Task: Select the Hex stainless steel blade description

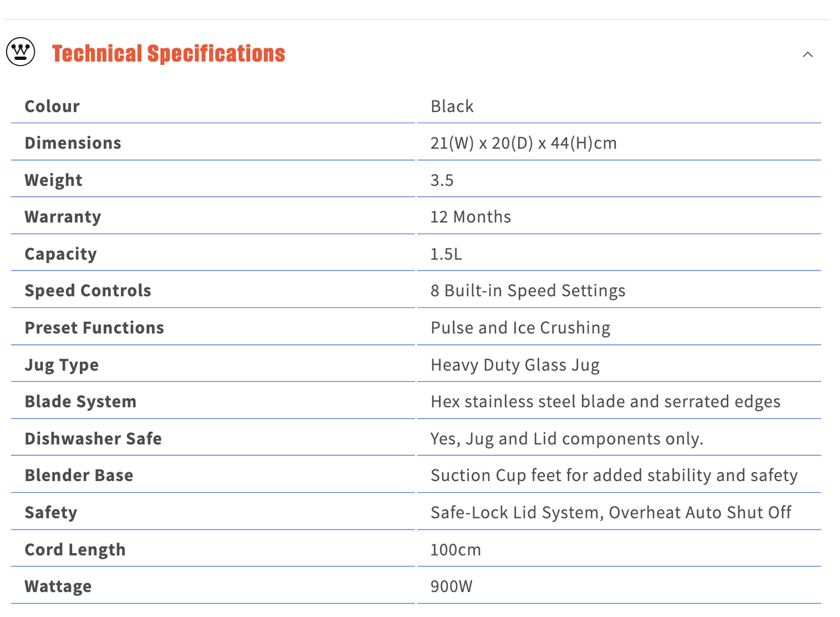Action: pos(605,402)
